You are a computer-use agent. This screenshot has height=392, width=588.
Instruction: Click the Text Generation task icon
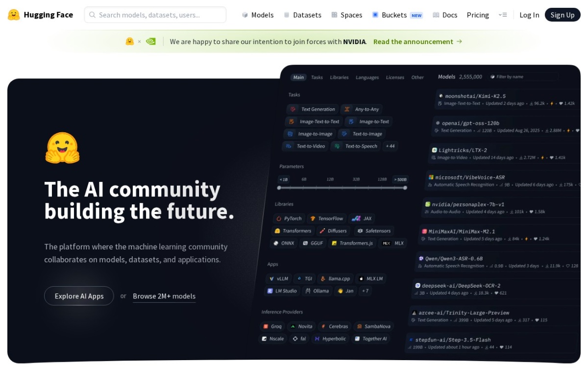pyautogui.click(x=293, y=109)
